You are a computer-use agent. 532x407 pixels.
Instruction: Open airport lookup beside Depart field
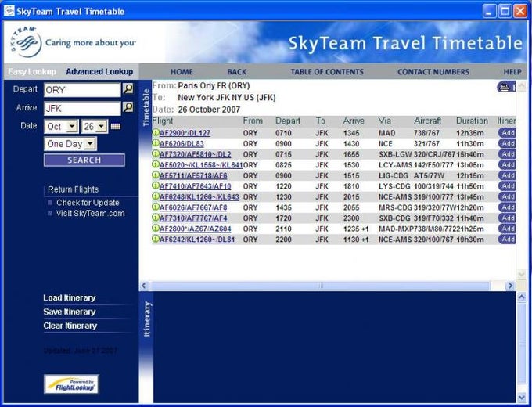(x=128, y=89)
